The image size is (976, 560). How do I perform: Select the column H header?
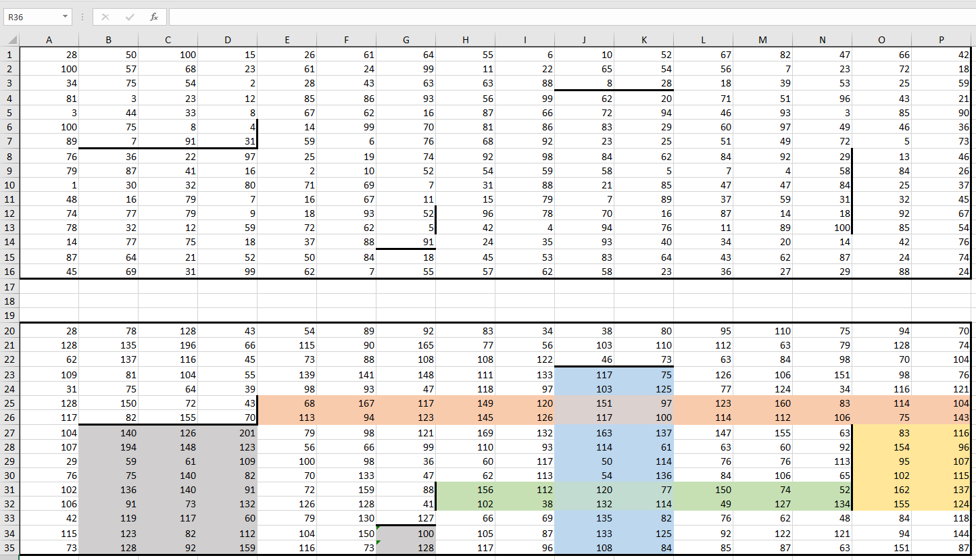click(465, 40)
